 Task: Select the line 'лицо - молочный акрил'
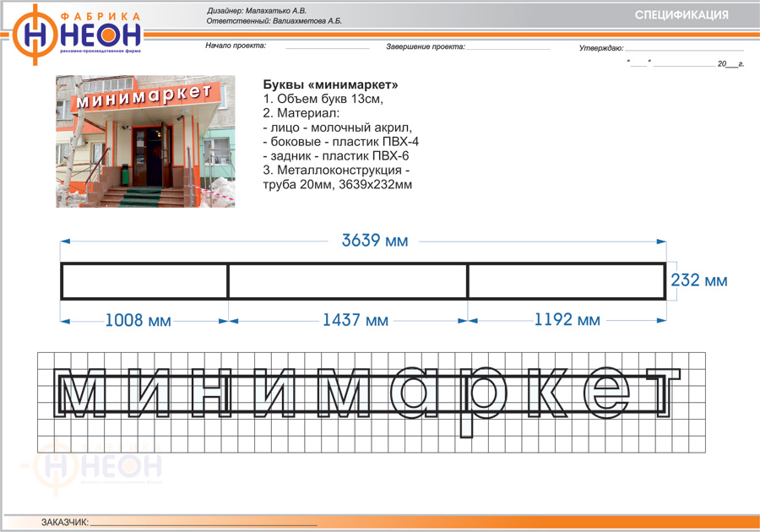tap(337, 128)
